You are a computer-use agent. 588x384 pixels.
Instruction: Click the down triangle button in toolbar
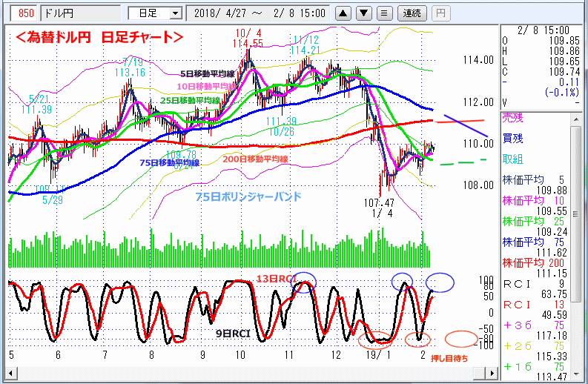[x=363, y=13]
